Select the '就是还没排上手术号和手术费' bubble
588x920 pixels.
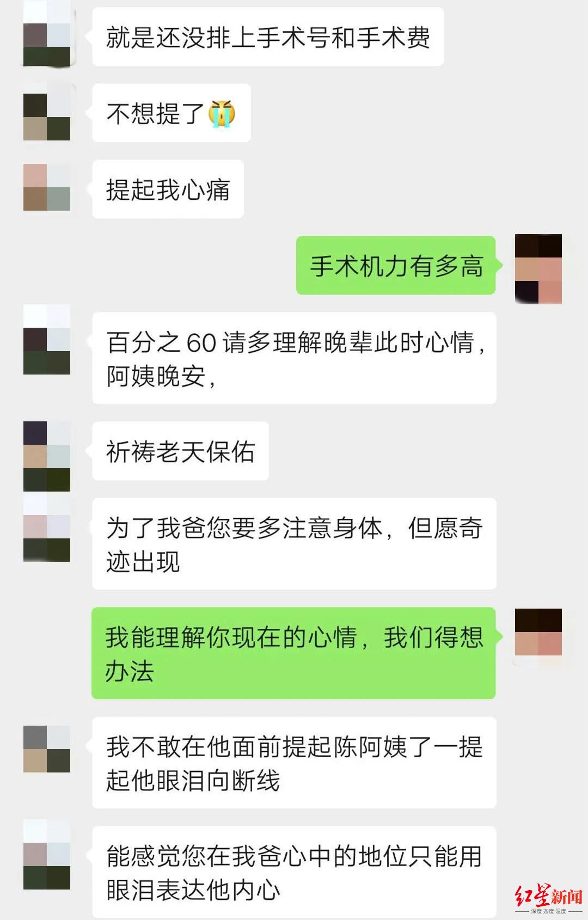pyautogui.click(x=268, y=37)
